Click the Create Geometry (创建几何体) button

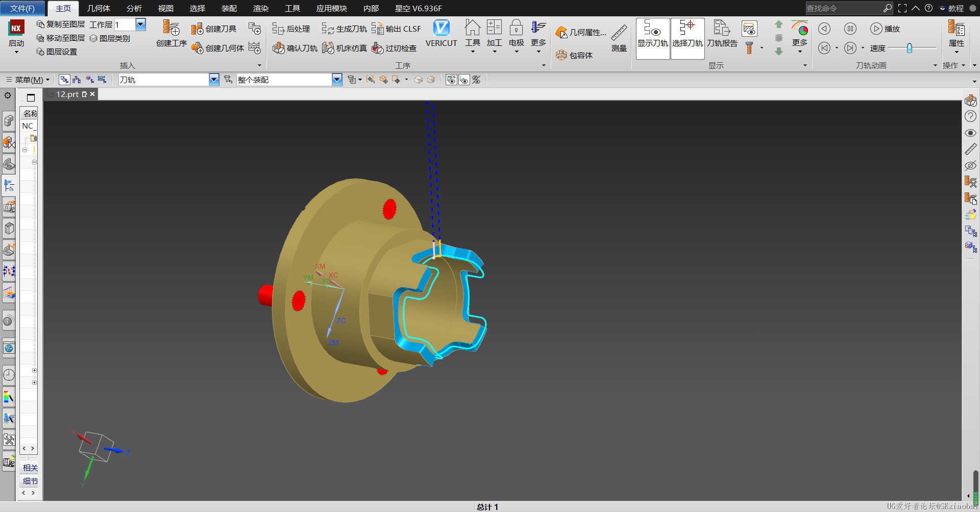(x=217, y=48)
